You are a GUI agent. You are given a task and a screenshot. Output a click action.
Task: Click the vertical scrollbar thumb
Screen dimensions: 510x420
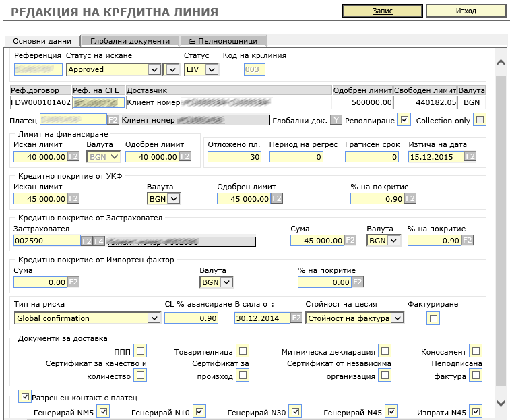pyautogui.click(x=501, y=229)
